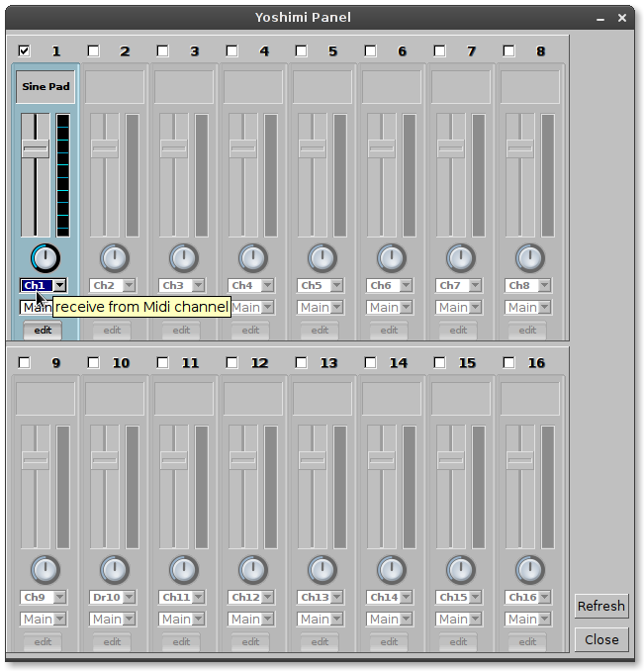
Task: Click the Sine Pad instrument name button
Action: (46, 87)
